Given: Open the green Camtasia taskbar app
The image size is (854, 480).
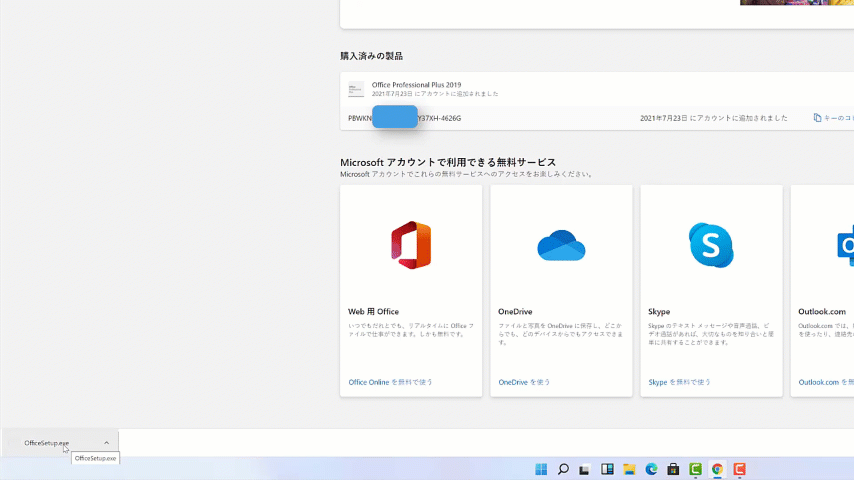Looking at the screenshot, I should pyautogui.click(x=696, y=469).
